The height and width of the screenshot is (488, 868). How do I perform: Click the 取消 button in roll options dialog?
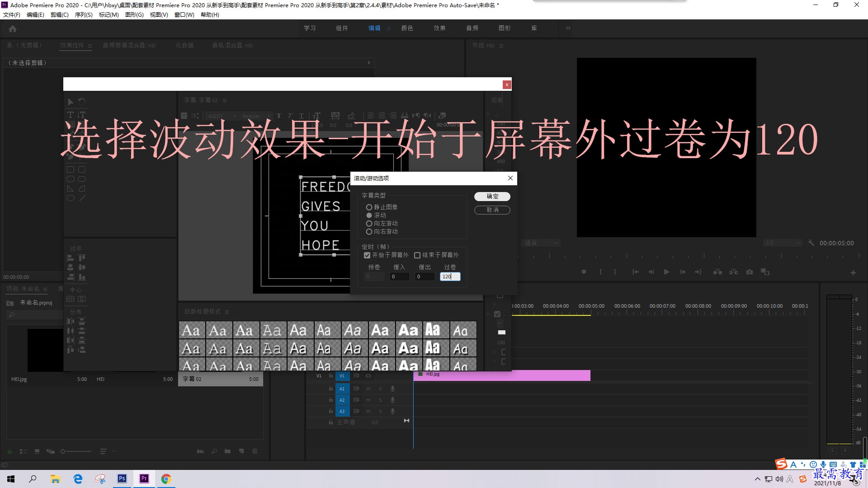click(x=492, y=210)
